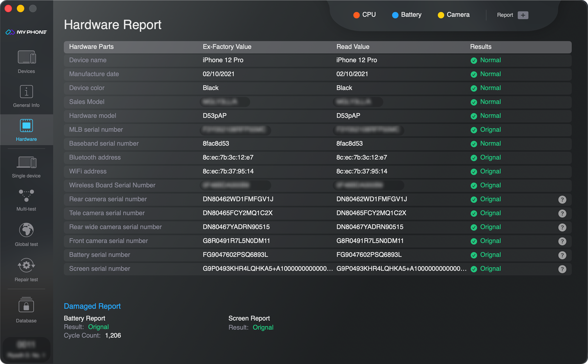Click help icon for Rear camera serial
This screenshot has height=364, width=588.
click(562, 199)
